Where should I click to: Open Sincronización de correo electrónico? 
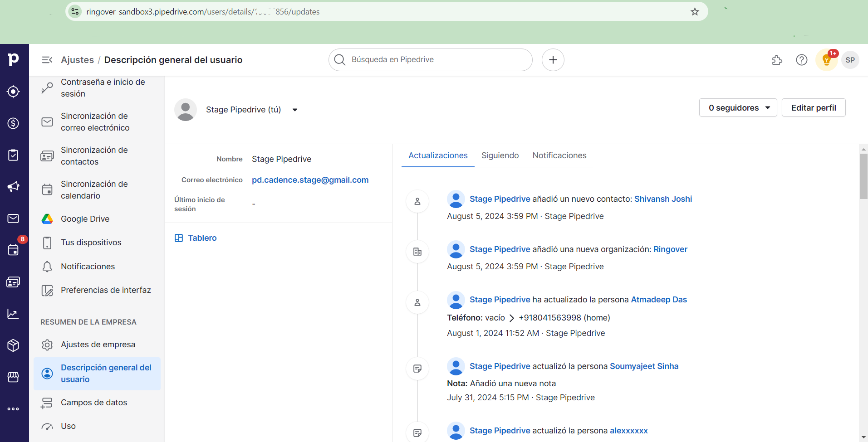pos(97,122)
